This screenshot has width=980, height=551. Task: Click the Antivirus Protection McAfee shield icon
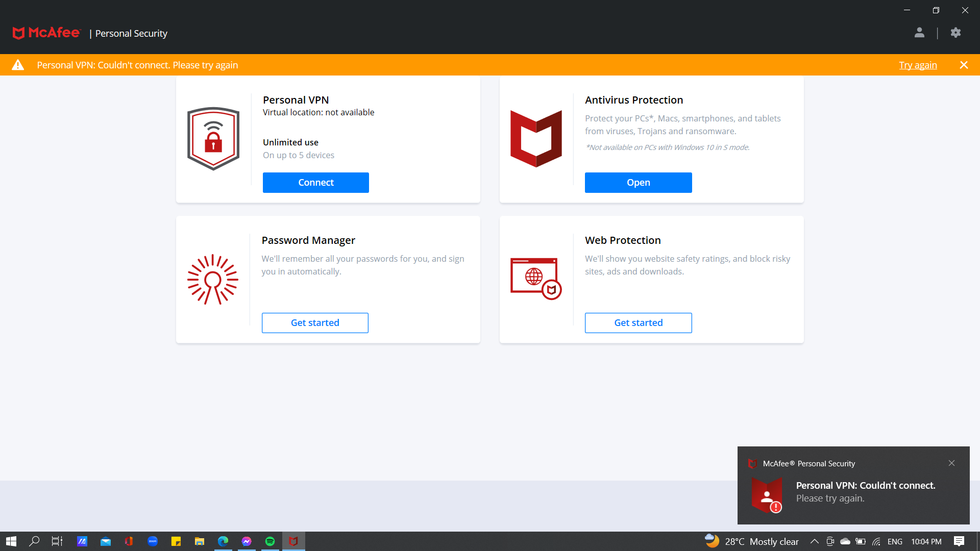536,138
